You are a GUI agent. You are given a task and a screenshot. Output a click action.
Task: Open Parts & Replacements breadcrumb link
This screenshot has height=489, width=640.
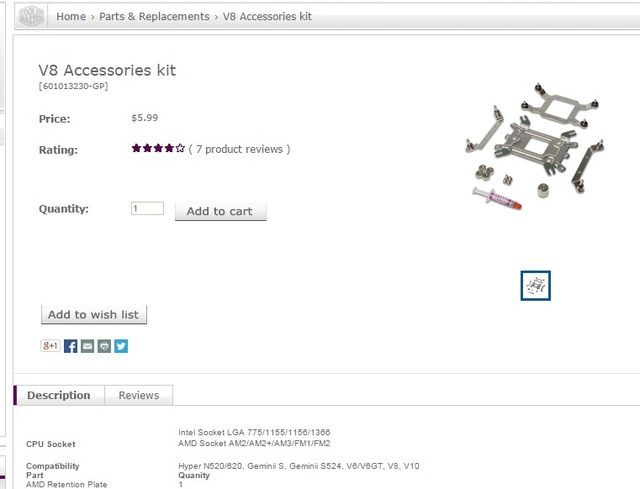pos(154,17)
